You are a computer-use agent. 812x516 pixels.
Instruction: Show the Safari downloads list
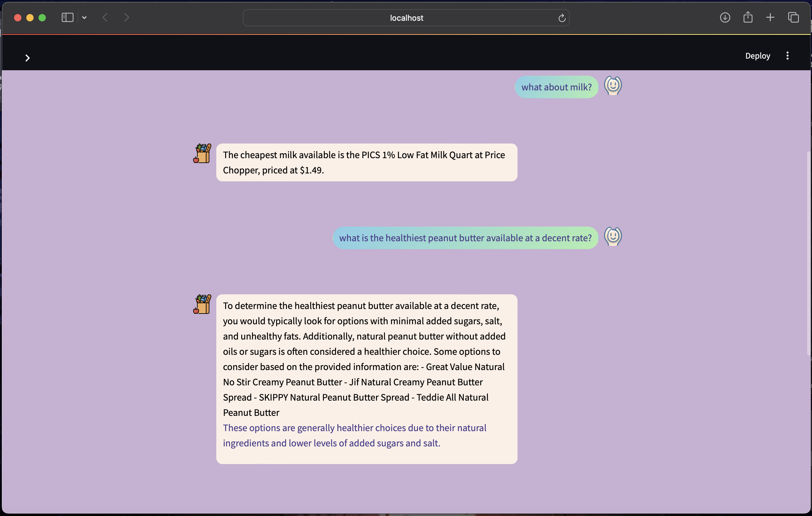pyautogui.click(x=725, y=17)
